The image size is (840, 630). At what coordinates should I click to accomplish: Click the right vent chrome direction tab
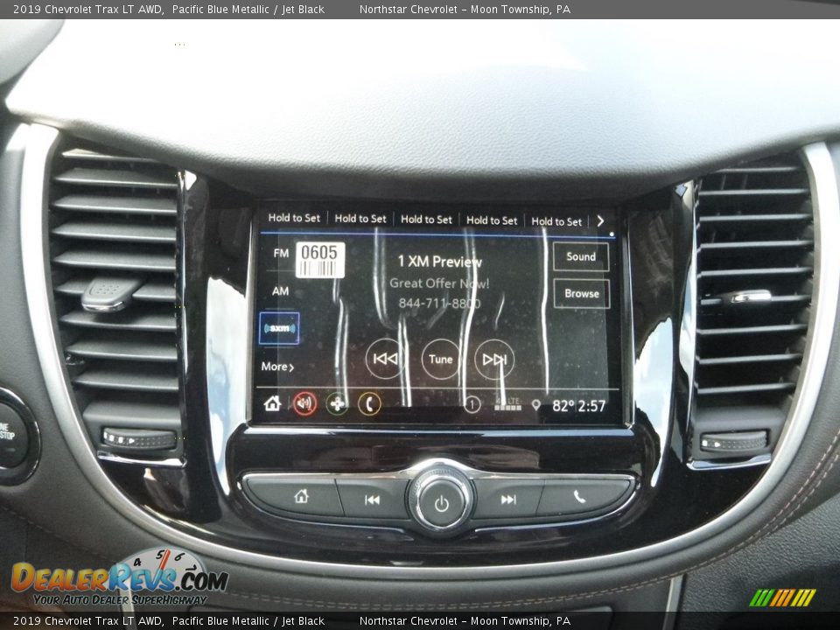click(750, 297)
